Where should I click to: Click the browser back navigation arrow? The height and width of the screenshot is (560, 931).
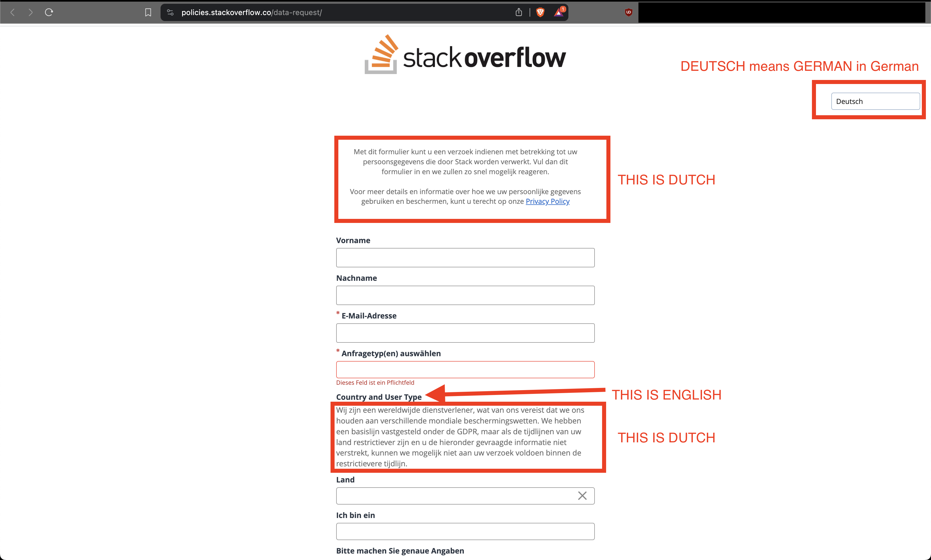tap(13, 11)
